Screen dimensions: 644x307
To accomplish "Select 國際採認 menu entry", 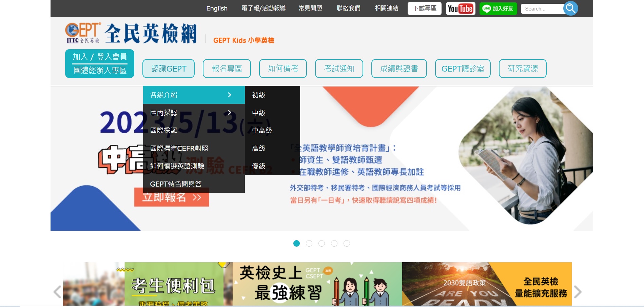I will click(x=194, y=131).
